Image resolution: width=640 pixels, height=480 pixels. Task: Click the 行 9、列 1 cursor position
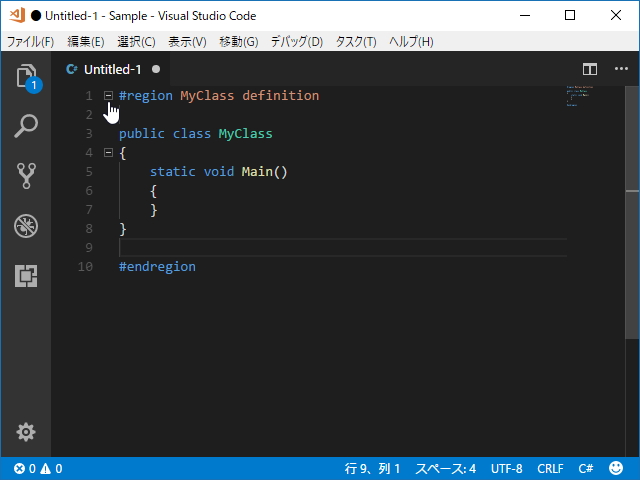(x=372, y=469)
